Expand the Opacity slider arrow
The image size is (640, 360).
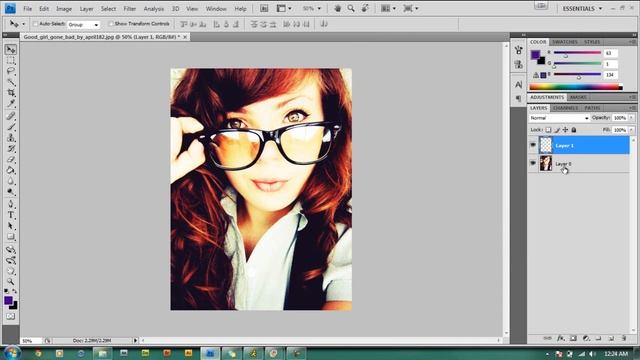pos(631,118)
